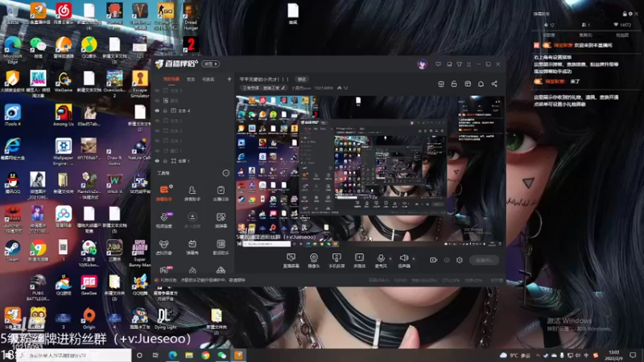Open Chrome from the taskbar

[x=205, y=356]
